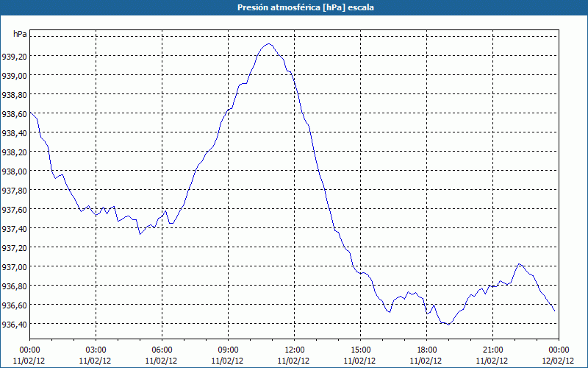Click the pressure curve minimum near 19:00
Screen dimensions: 588x368
(x=448, y=325)
